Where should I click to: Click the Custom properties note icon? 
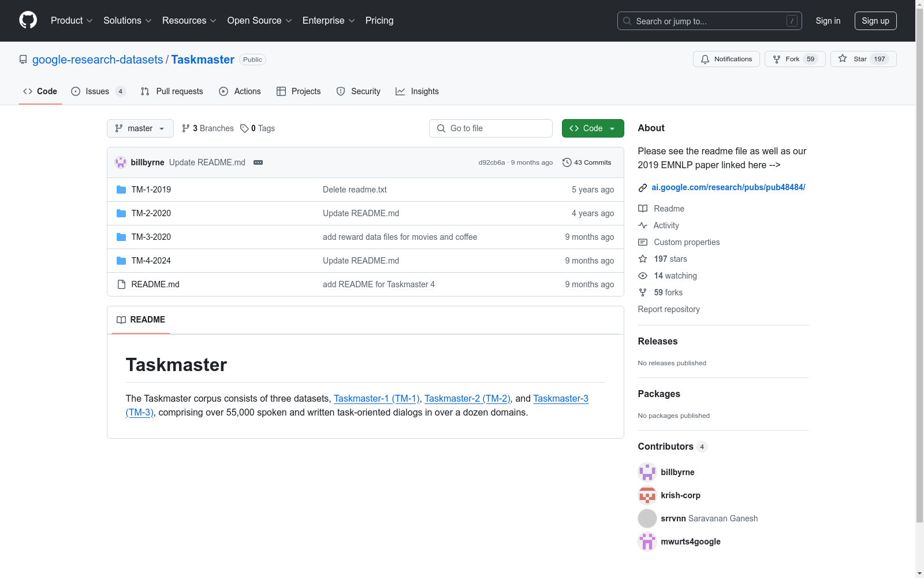(x=643, y=242)
